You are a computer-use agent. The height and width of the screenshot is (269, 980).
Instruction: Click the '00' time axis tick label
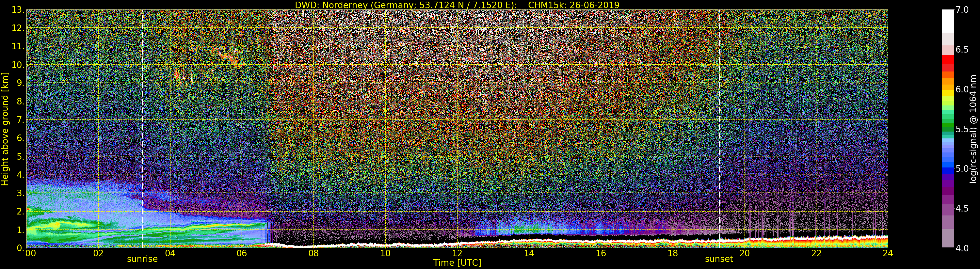click(30, 253)
